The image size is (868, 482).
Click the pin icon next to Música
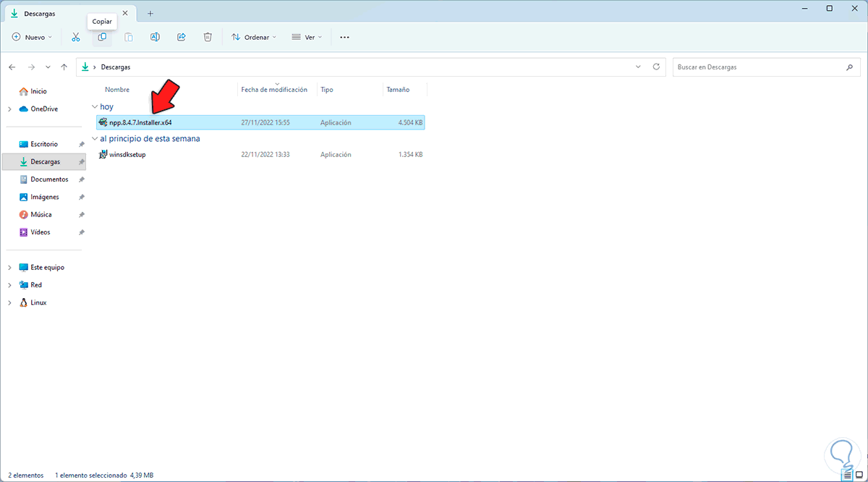point(82,214)
